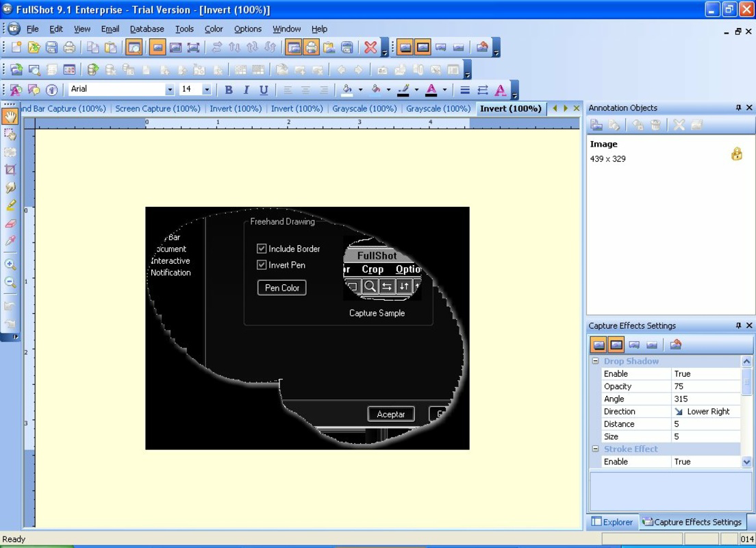
Task: Toggle the third torn-edge effect in Capture Effects panel
Action: tap(634, 345)
